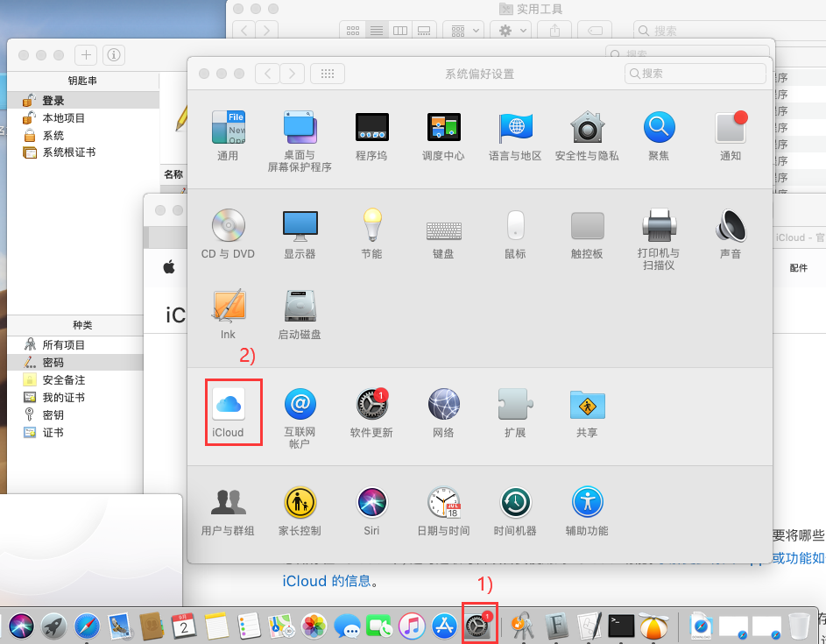Viewport: 826px width, 644px height.
Task: Open the 鼠标 (Mouse) preferences
Action: pyautogui.click(x=515, y=233)
